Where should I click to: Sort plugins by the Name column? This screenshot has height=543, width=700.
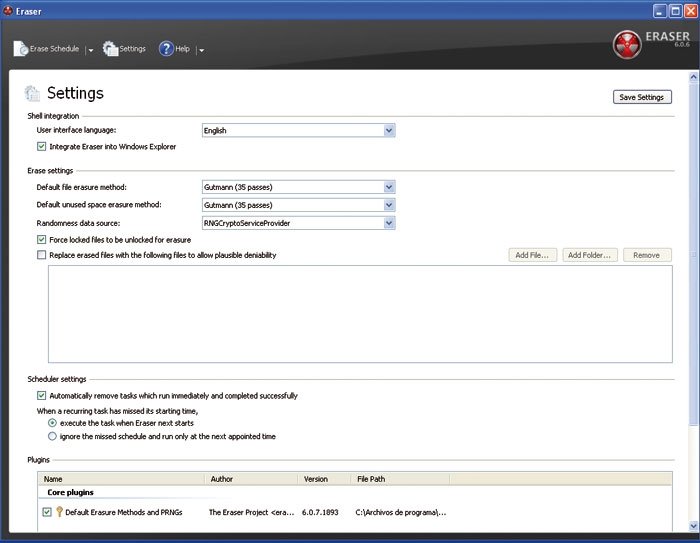121,479
